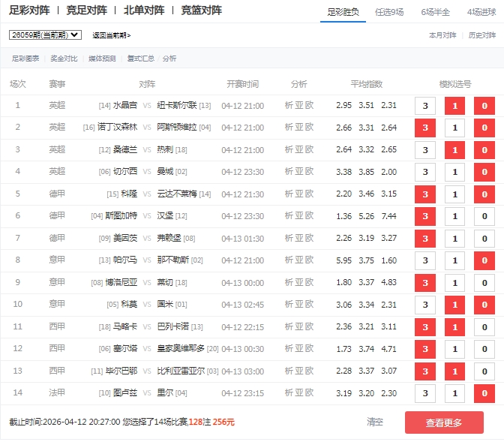Viewport: 504px width, 442px height.
Task: Toggle pick 3 for match 8 帕尔马
Action: pos(425,260)
